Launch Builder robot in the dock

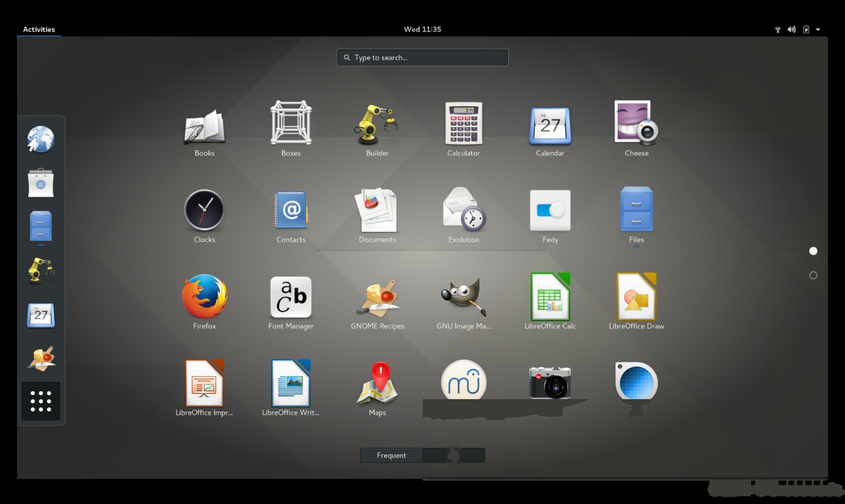(40, 270)
